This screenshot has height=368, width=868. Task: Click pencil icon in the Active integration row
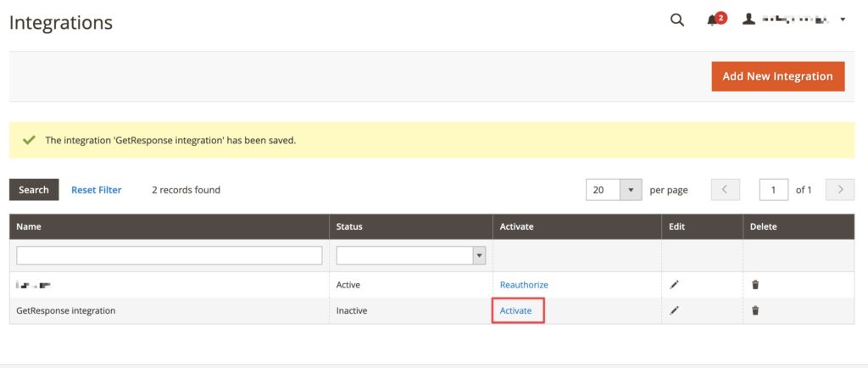pos(674,284)
